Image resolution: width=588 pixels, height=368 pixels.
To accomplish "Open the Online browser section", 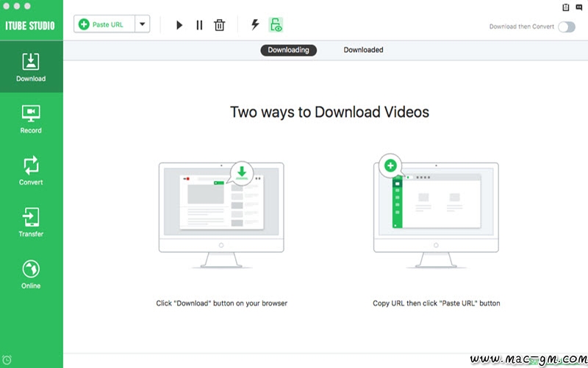I will 31,274.
